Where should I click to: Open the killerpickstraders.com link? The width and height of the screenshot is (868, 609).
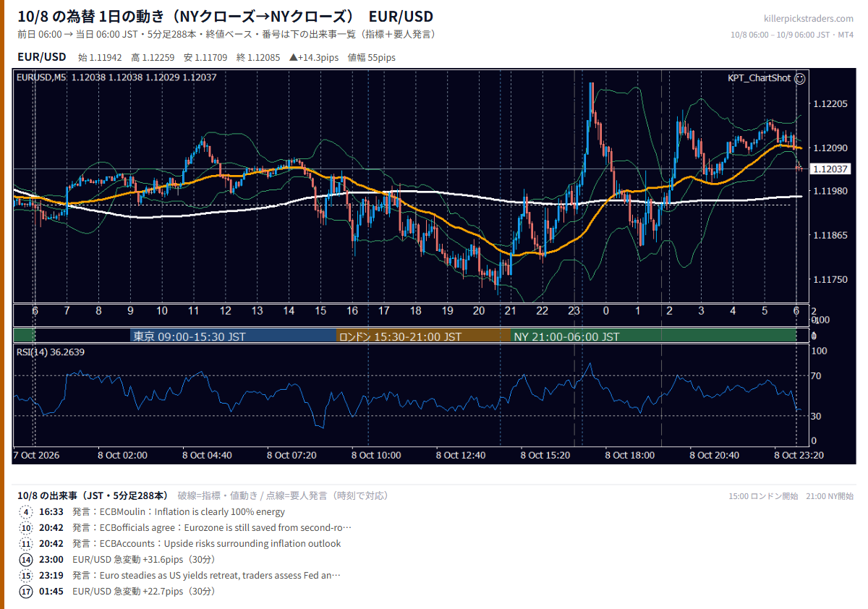pos(808,19)
